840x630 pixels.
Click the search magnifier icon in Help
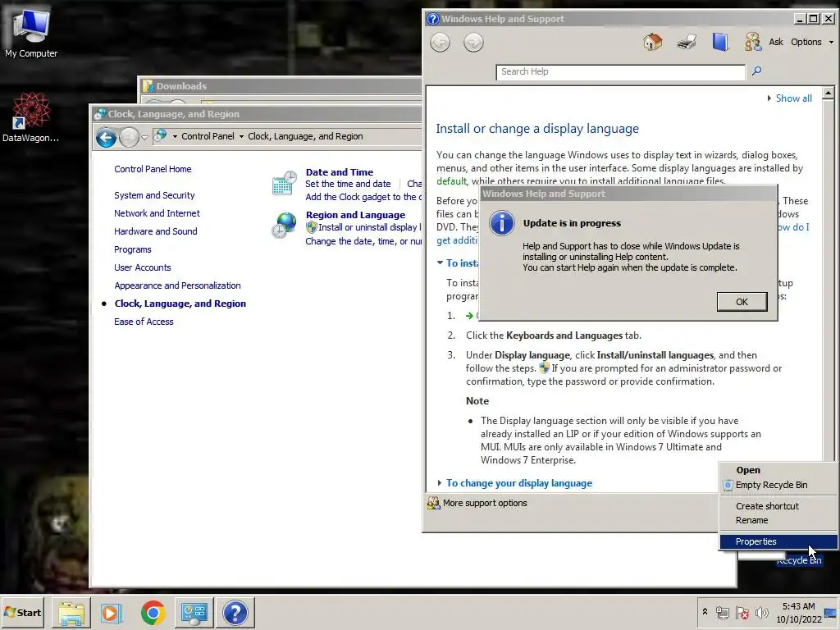coord(756,71)
